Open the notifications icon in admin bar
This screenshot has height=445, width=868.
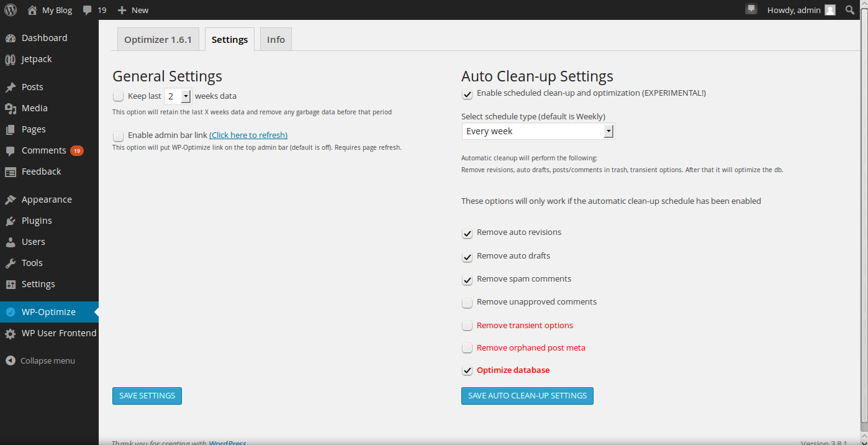(751, 9)
